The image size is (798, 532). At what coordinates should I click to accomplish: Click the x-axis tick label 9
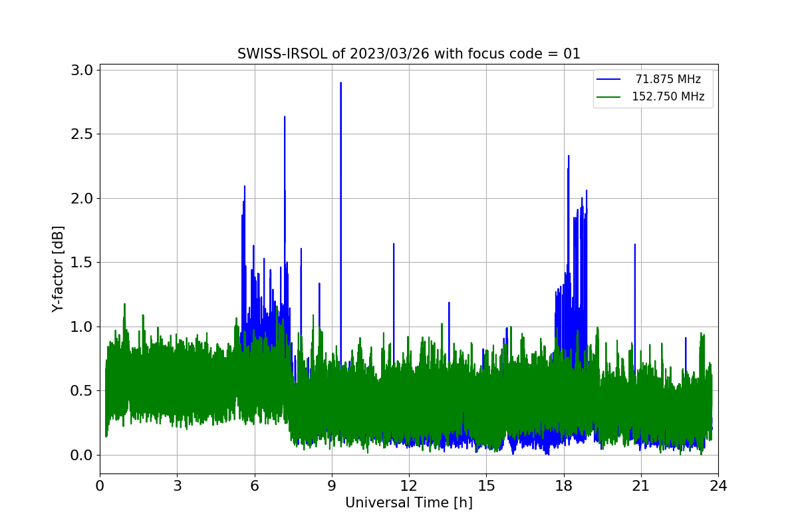point(332,485)
